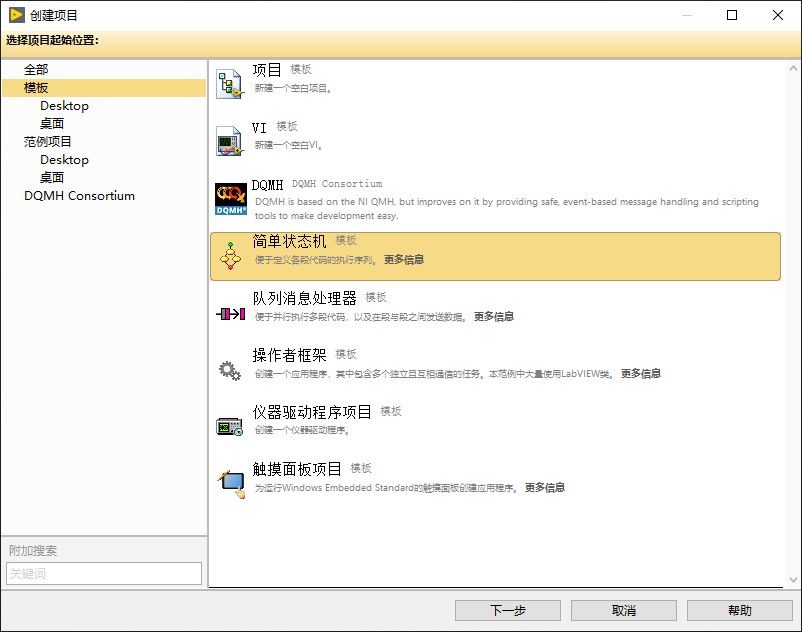
Task: Close the 创建项目 dialog
Action: [x=778, y=15]
